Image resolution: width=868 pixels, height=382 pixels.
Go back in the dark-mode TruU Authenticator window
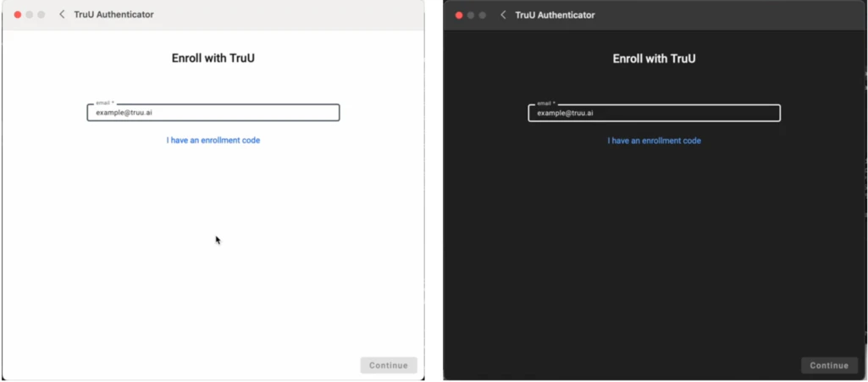pos(503,15)
